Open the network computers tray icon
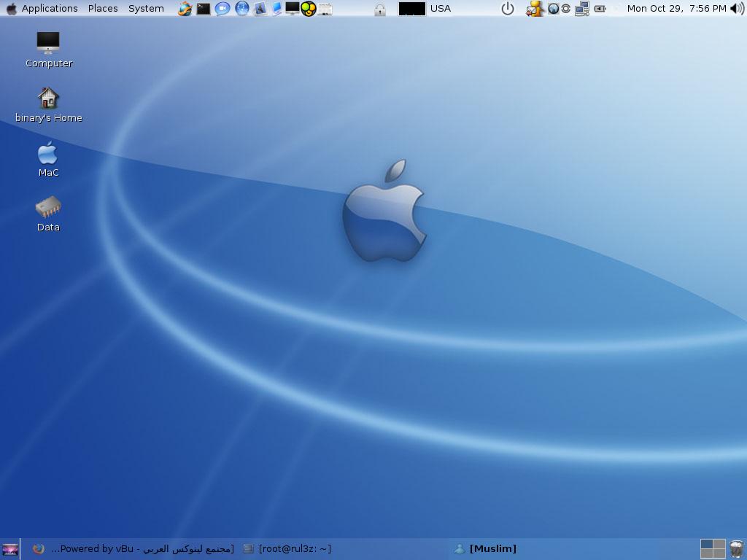The image size is (747, 560). (581, 9)
